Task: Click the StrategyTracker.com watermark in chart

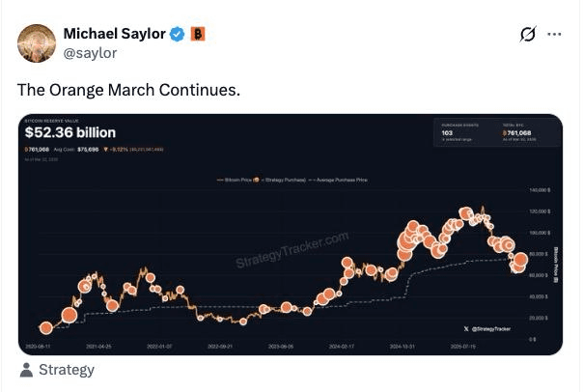Action: [x=291, y=249]
